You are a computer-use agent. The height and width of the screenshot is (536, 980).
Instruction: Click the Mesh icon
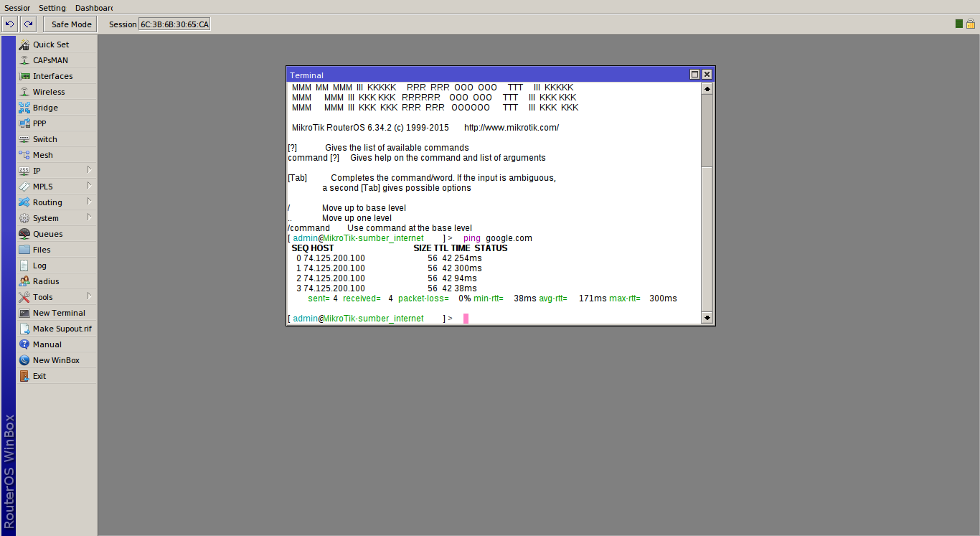24,155
